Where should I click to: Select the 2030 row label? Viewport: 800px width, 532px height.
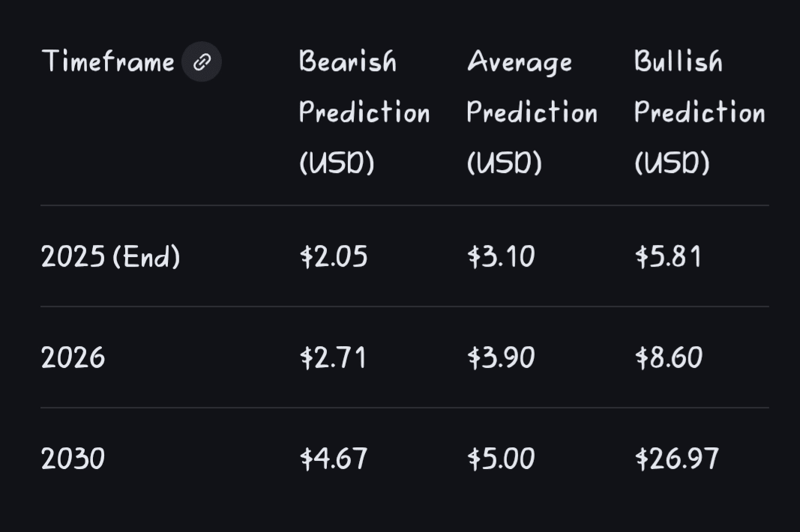73,459
